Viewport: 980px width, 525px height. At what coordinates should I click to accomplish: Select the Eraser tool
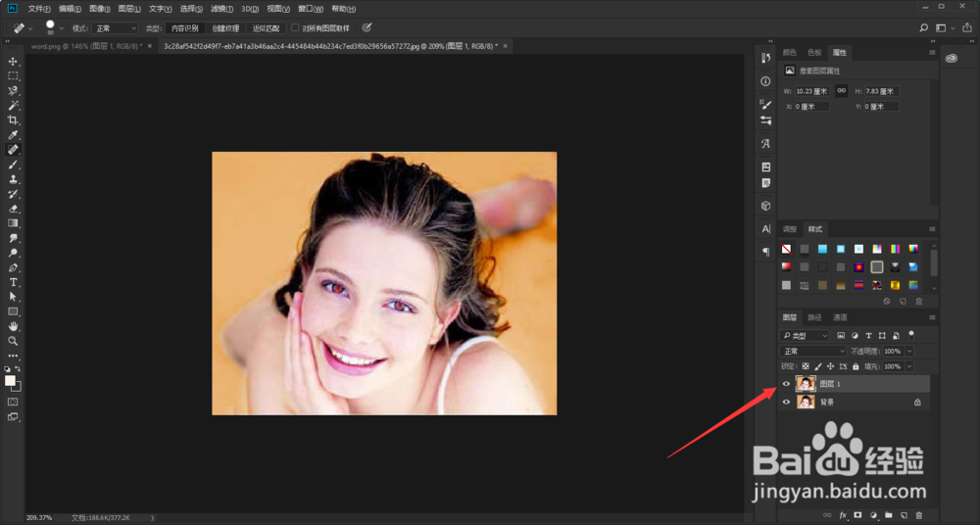pyautogui.click(x=13, y=209)
